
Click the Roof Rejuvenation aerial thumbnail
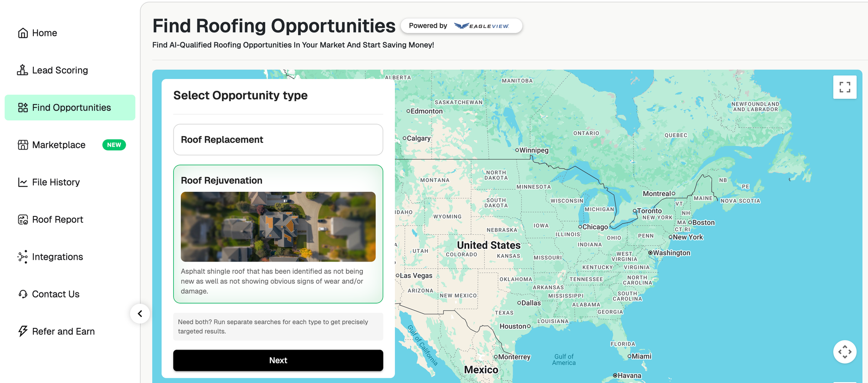pos(278,226)
